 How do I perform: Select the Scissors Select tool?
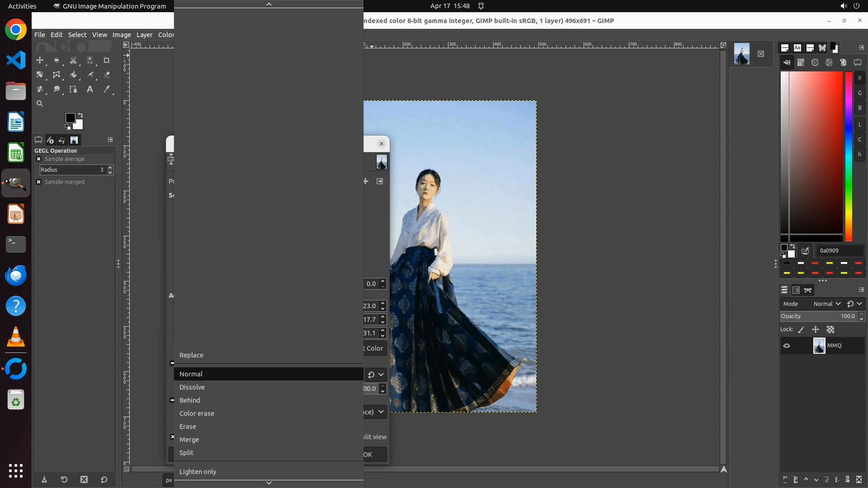[x=73, y=60]
